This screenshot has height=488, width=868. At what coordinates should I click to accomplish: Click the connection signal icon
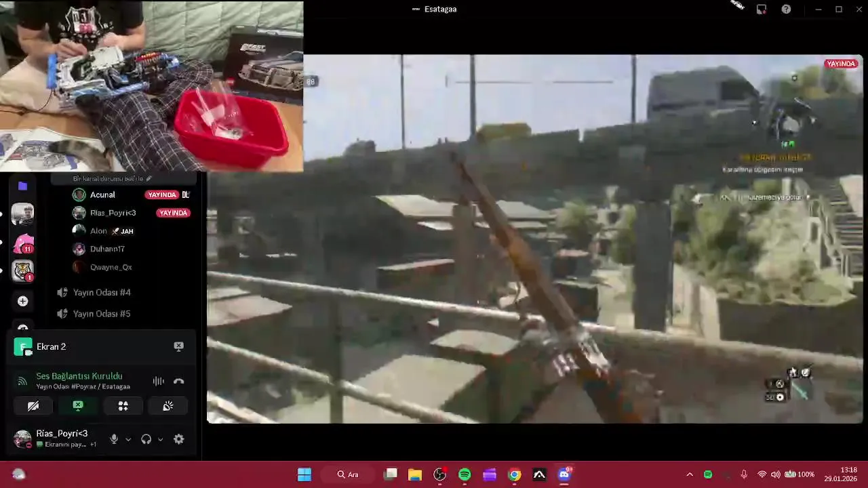[x=22, y=381]
